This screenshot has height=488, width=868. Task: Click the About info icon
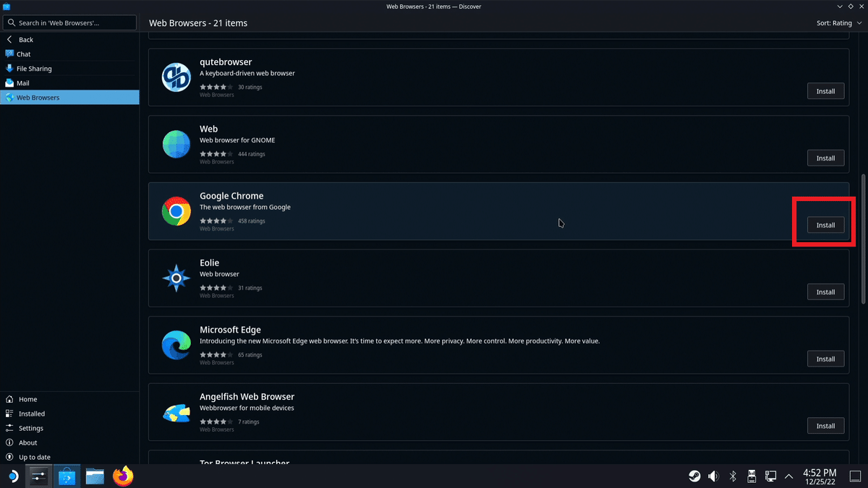click(9, 442)
